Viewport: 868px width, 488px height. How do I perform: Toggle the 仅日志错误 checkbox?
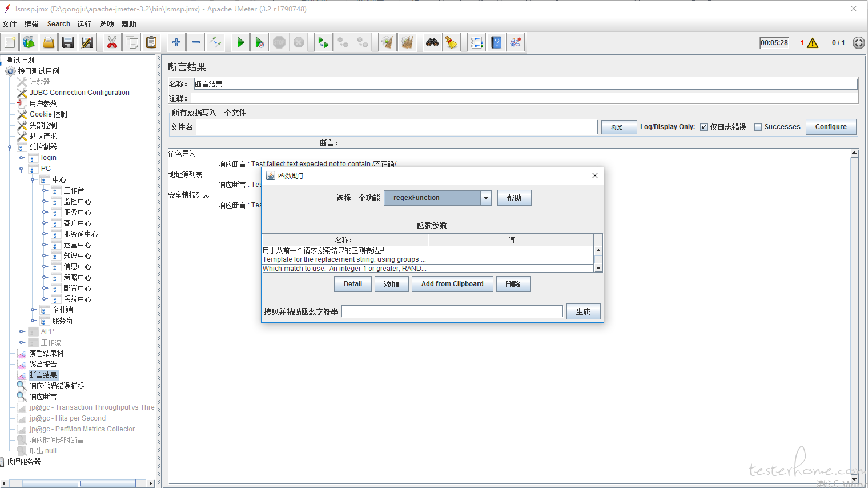click(704, 127)
